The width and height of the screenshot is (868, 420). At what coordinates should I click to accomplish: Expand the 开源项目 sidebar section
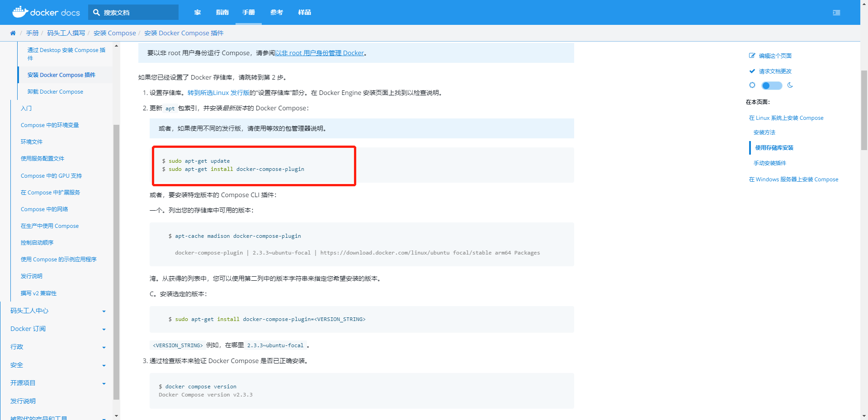tap(104, 383)
